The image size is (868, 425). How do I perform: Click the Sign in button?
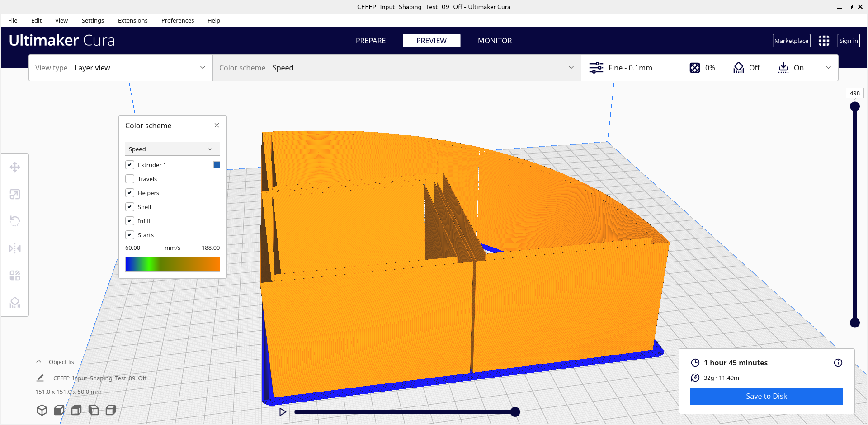pos(848,41)
